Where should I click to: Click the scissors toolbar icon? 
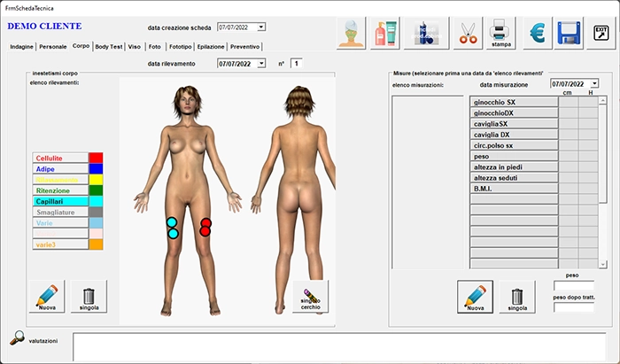[468, 33]
